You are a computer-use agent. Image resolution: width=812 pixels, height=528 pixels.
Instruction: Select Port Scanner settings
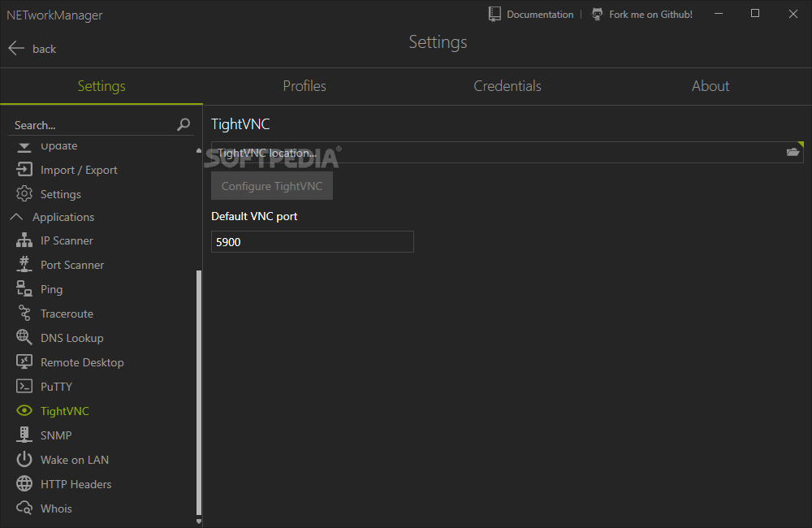point(72,265)
